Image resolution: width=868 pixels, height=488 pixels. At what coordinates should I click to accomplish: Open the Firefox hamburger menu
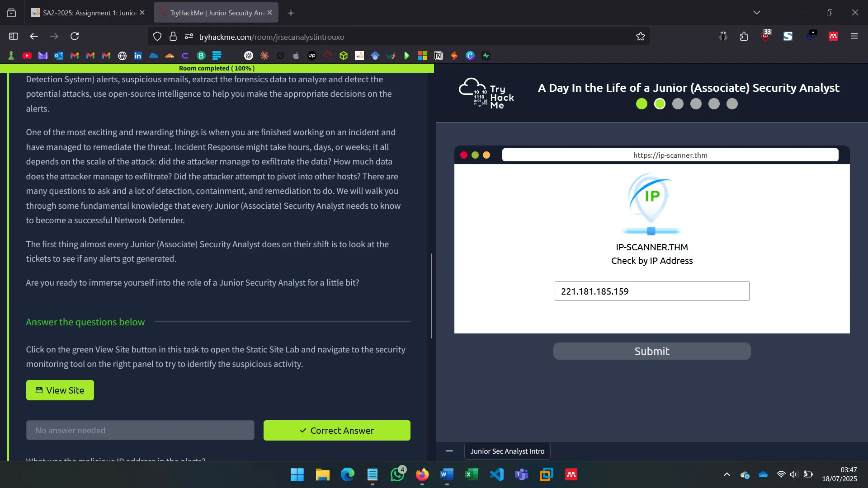click(854, 36)
